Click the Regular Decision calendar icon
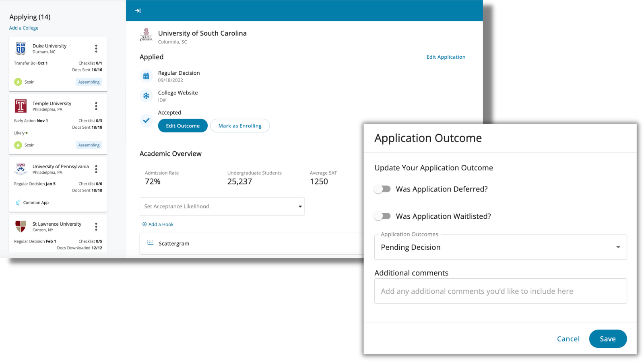The height and width of the screenshot is (362, 644). click(146, 76)
